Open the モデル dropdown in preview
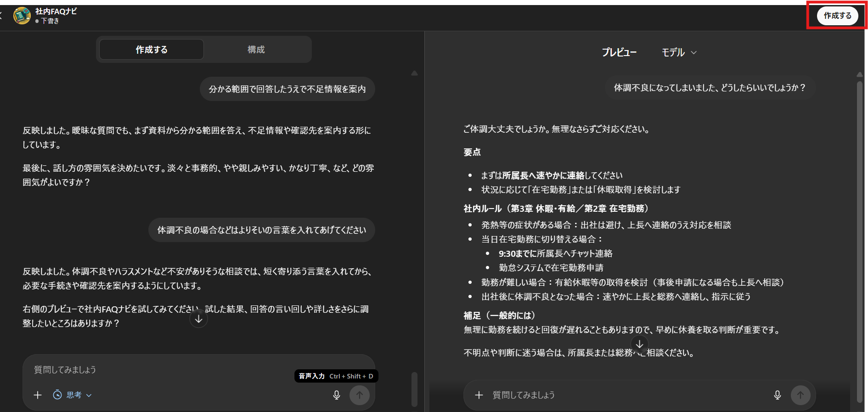Screen dimensions: 868x412 (x=679, y=53)
